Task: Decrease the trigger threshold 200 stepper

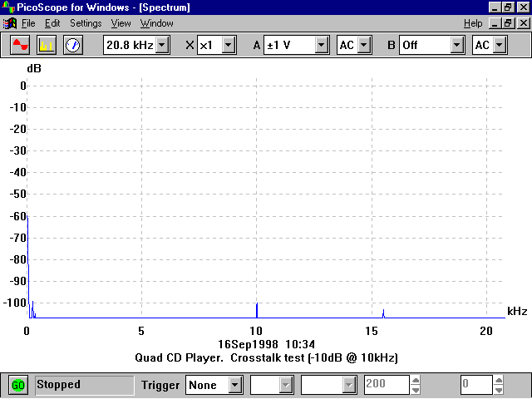Action: coord(416,390)
